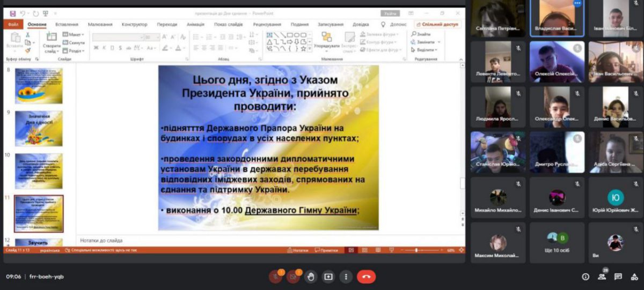Click the Увійти sign-in button

tap(390, 13)
